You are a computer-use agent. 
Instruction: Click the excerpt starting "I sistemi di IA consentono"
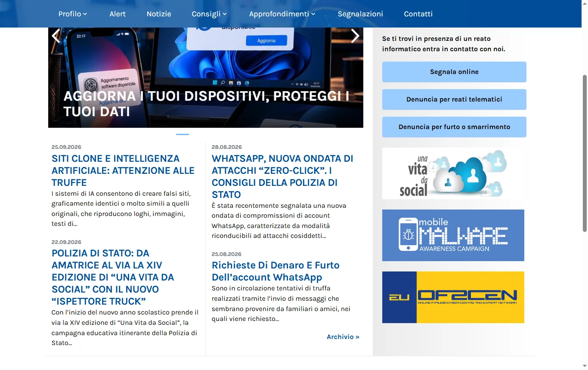coord(121,209)
